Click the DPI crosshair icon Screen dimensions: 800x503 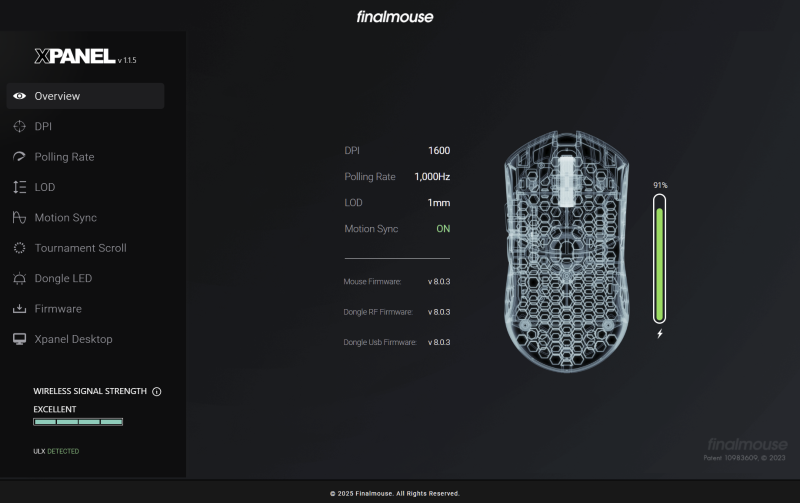click(19, 127)
